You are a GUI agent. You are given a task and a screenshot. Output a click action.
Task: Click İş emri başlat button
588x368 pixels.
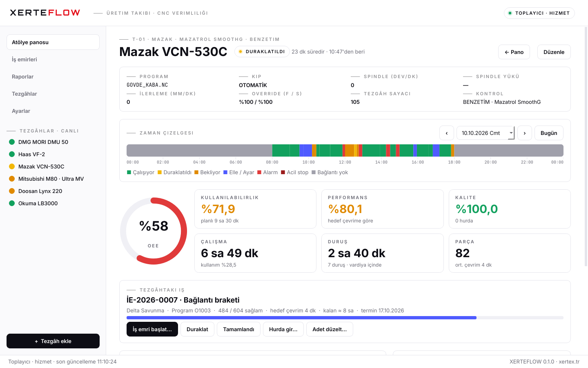point(152,329)
